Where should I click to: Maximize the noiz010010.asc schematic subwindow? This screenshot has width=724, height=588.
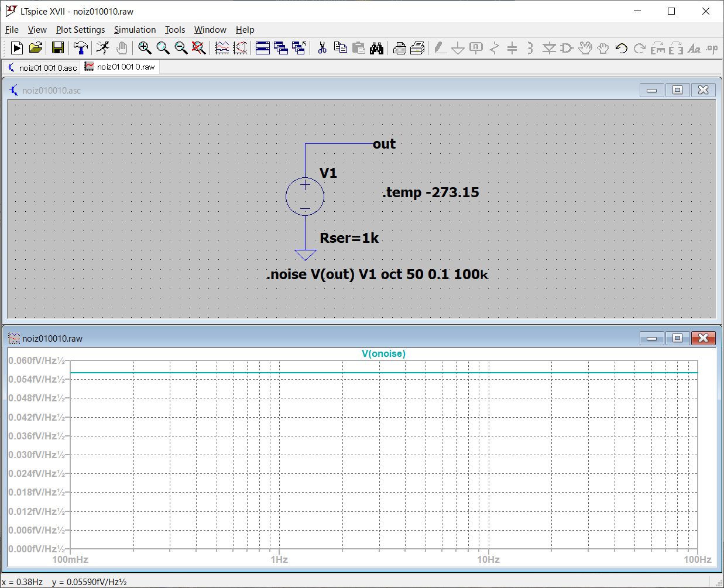(677, 90)
